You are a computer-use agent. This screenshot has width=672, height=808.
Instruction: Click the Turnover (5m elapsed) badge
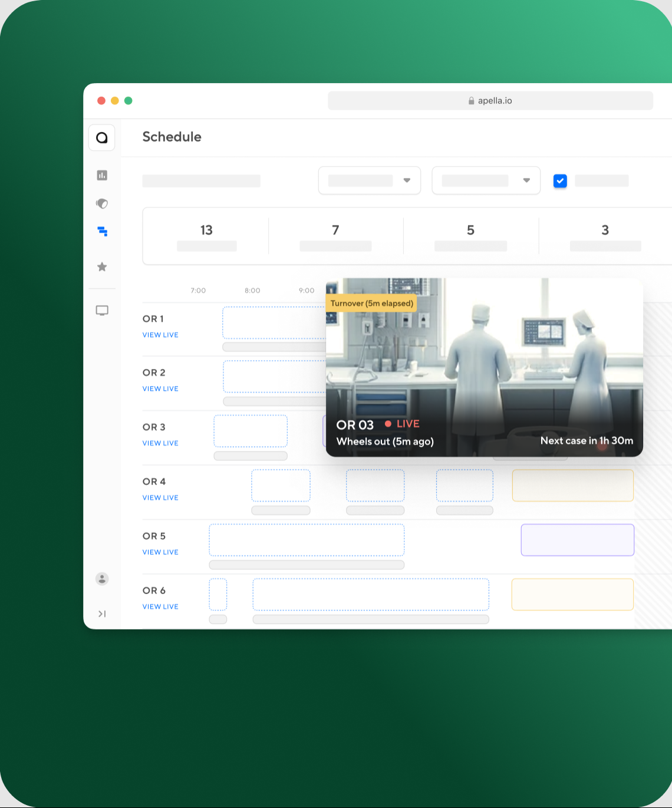click(371, 304)
